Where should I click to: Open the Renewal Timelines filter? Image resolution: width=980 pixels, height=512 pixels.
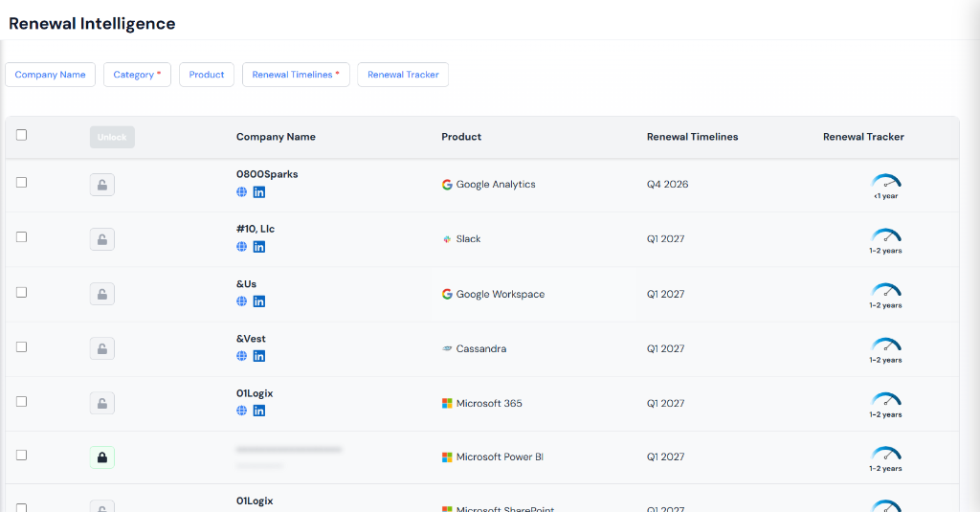296,75
